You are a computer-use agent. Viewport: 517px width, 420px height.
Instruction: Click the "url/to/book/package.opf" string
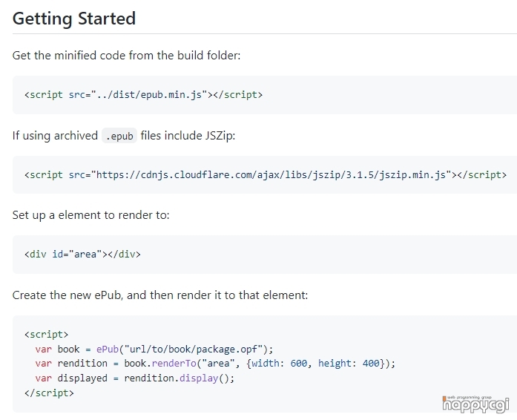(194, 349)
